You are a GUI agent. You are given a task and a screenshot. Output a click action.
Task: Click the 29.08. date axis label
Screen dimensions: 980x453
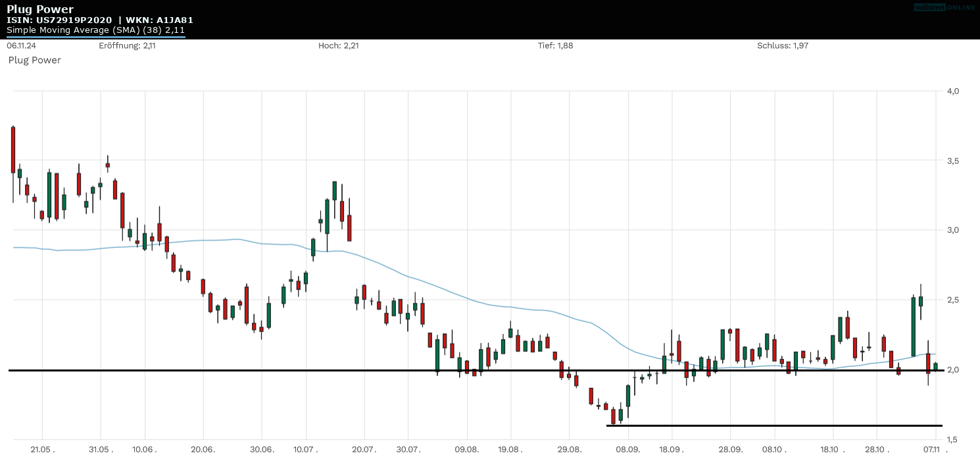(570, 448)
